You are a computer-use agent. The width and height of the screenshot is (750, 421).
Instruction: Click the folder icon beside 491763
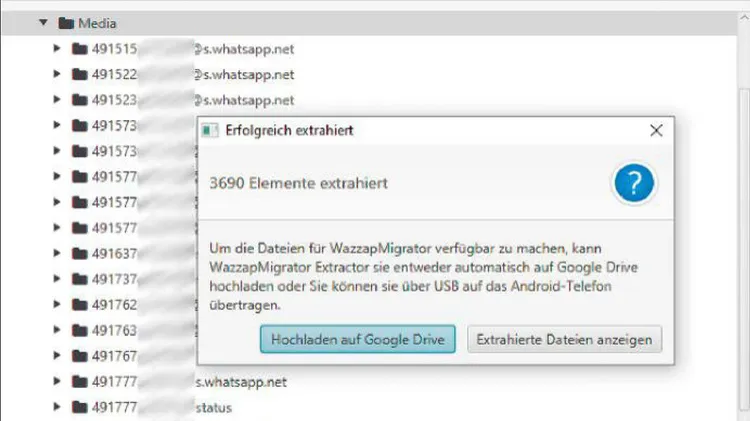(79, 330)
